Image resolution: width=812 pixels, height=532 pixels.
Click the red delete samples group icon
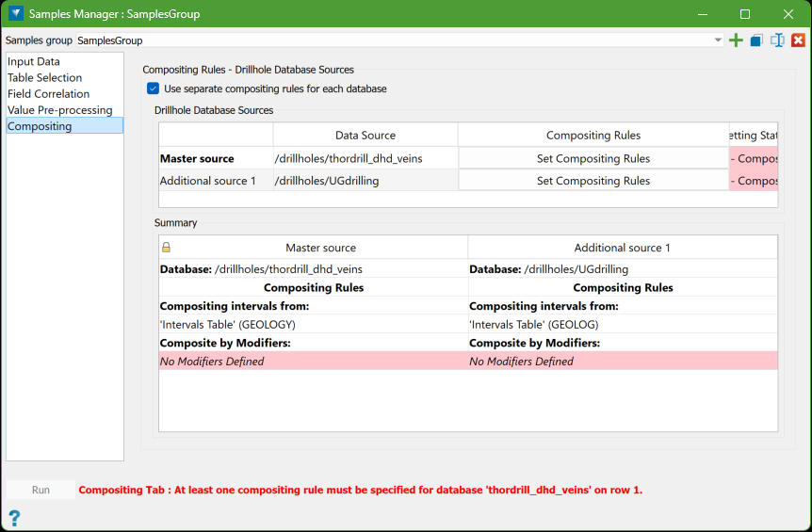pyautogui.click(x=798, y=40)
